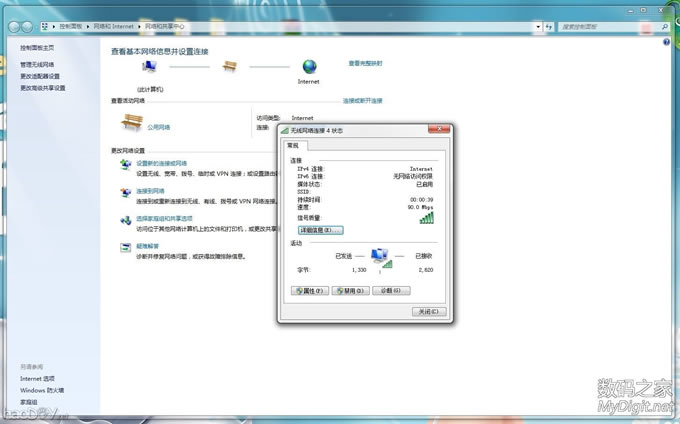Click the 疑难解答 troubleshooting icon
Image resolution: width=680 pixels, height=424 pixels.
point(125,247)
